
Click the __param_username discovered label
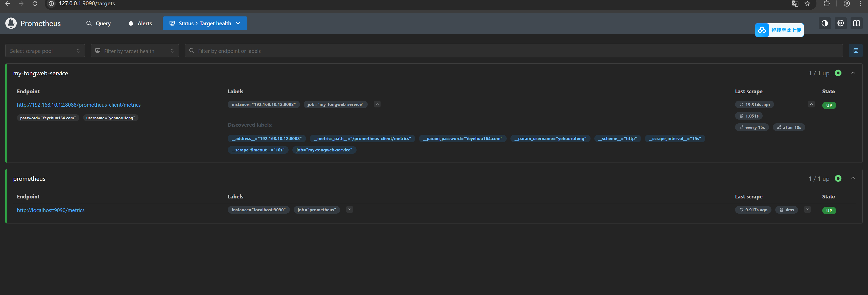coord(550,139)
